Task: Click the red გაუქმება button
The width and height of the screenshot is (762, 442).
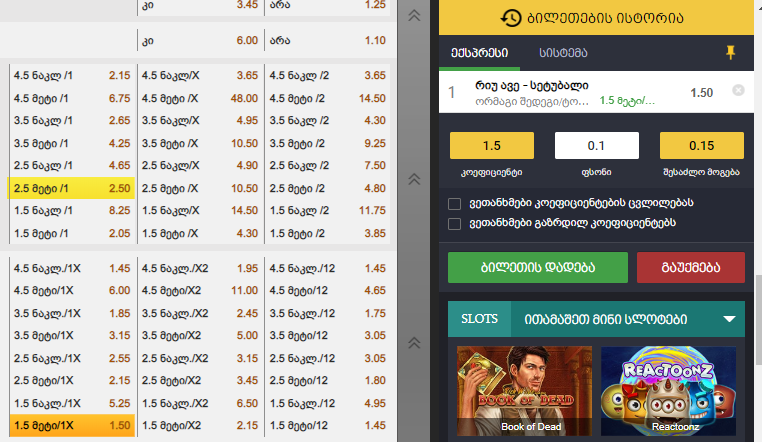Action: [x=691, y=268]
